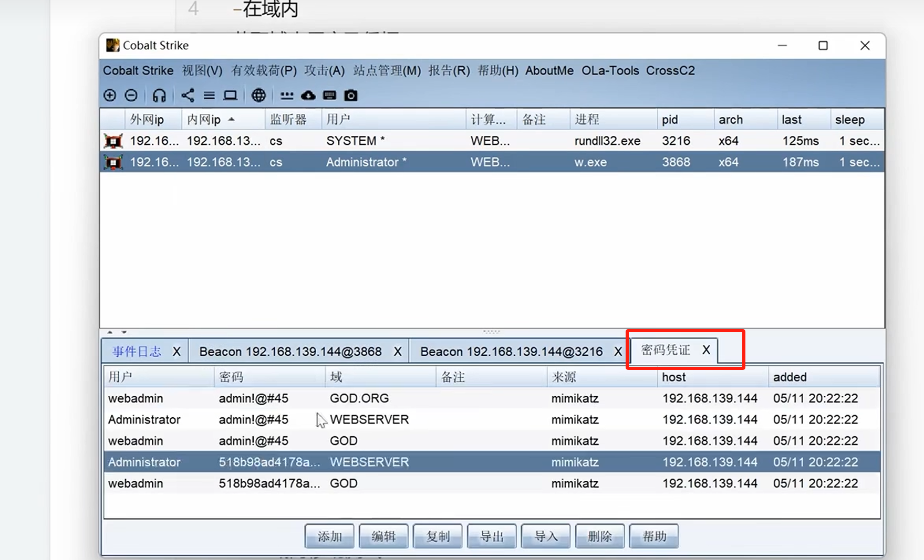The width and height of the screenshot is (924, 560).
Task: Expand split pane with down arrow
Action: [124, 332]
